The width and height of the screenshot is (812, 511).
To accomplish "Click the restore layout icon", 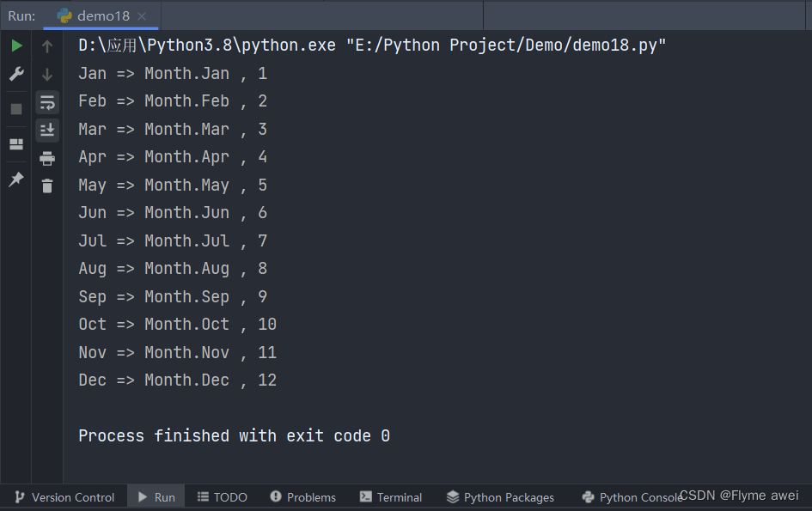I will coord(16,144).
